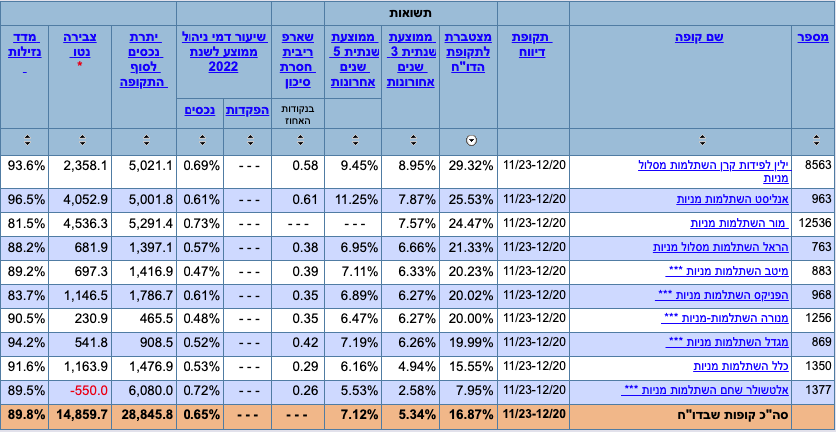Sort by צבירה נטו column arrows
836x432 pixels.
(x=82, y=141)
